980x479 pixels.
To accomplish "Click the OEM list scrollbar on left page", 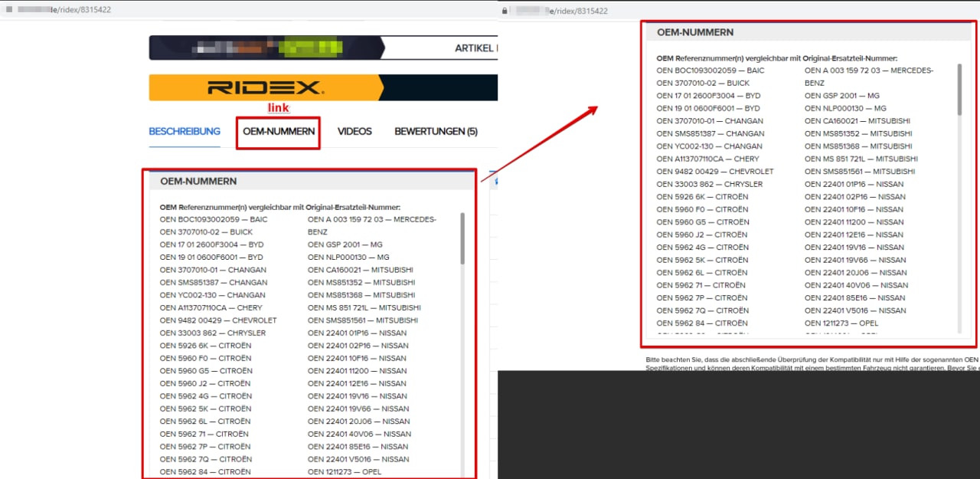I will click(462, 238).
